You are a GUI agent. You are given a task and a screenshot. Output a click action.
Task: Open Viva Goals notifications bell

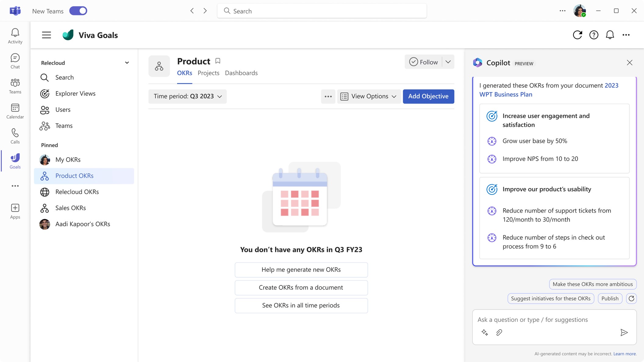610,35
